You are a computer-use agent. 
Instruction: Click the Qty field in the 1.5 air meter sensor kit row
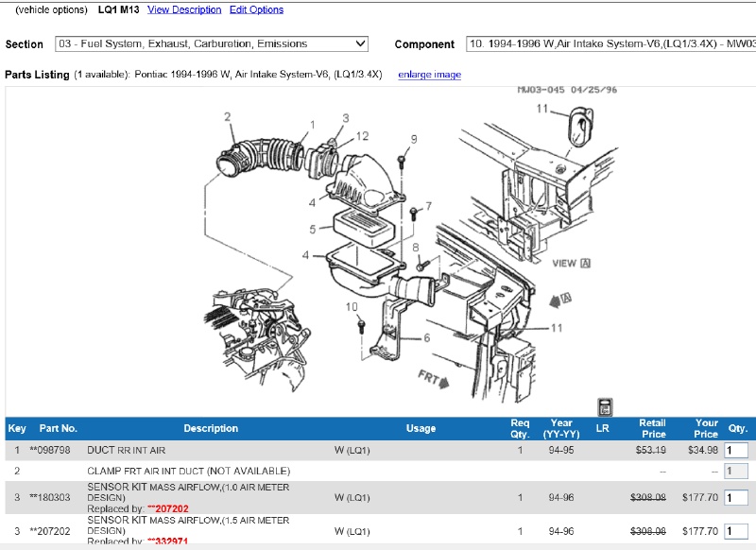tap(734, 531)
